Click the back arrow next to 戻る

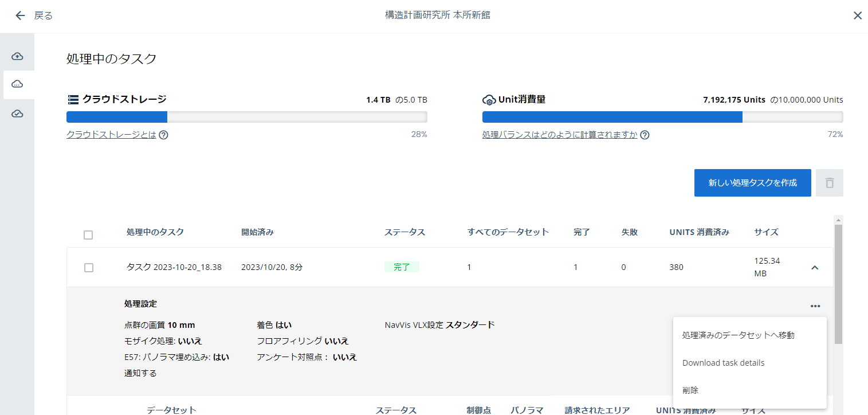click(21, 15)
